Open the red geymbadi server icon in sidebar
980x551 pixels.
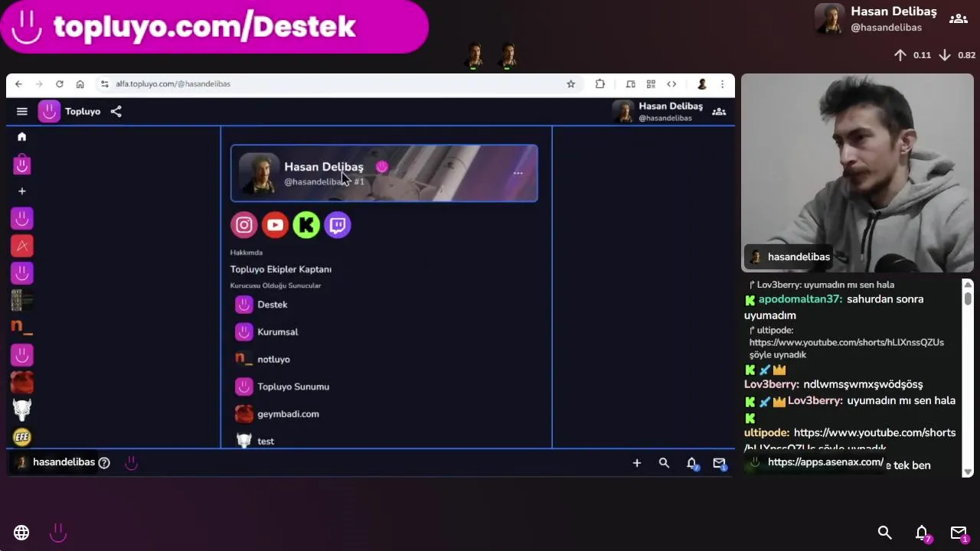pos(21,382)
